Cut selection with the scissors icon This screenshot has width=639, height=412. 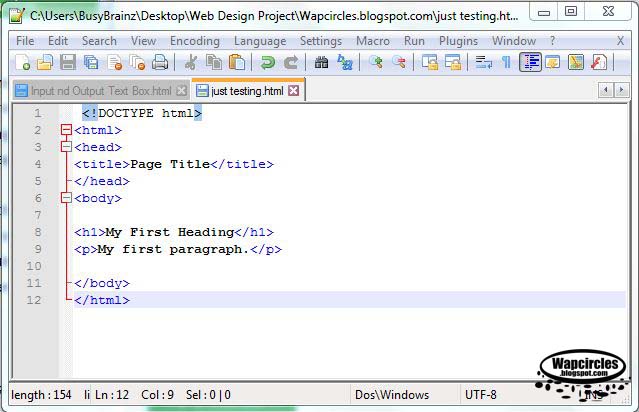click(x=190, y=63)
